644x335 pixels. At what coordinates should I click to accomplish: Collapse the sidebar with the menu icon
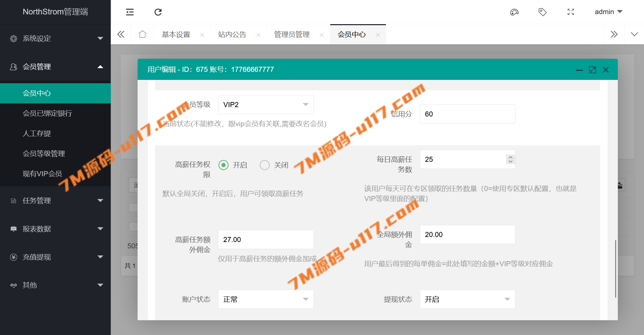(130, 12)
